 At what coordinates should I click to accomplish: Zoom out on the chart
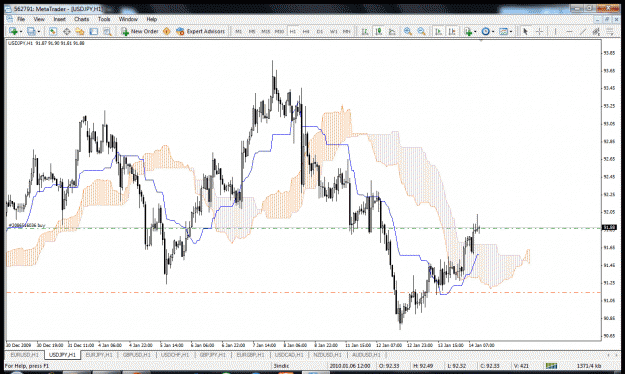[x=421, y=31]
